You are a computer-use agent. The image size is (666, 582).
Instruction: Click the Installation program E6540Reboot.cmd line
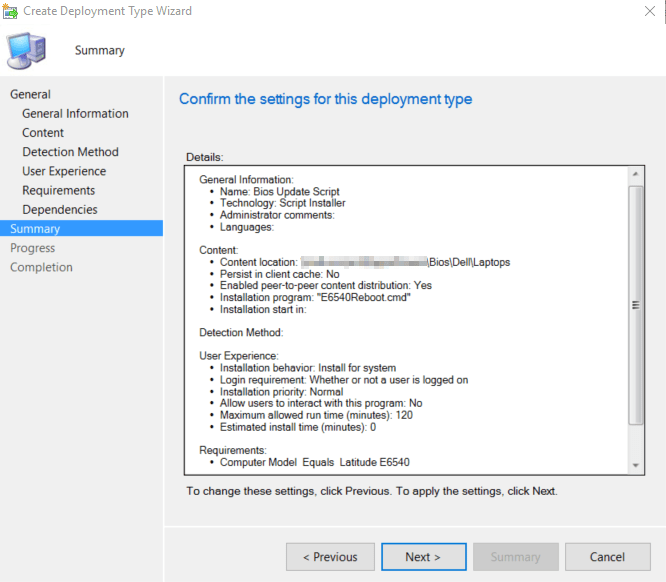coord(315,297)
